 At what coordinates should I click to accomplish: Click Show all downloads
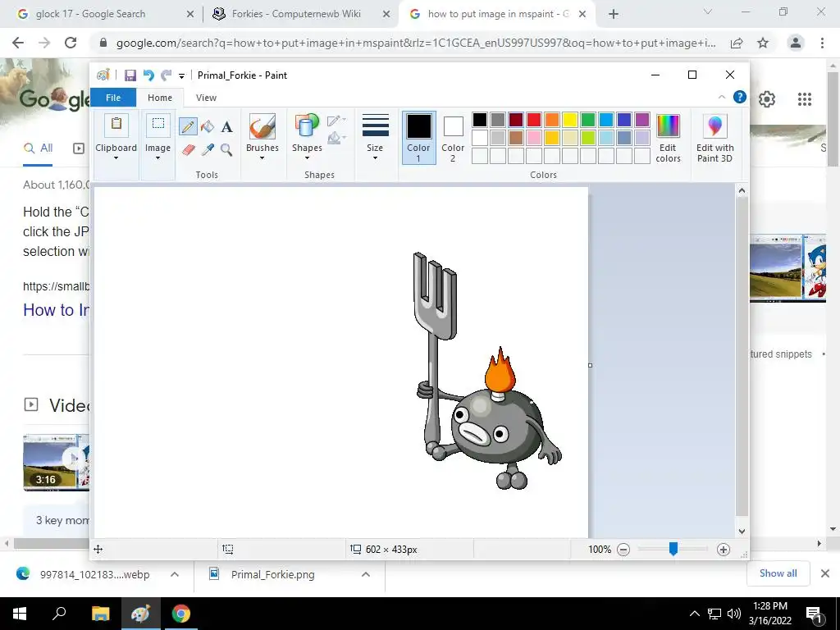pyautogui.click(x=778, y=573)
